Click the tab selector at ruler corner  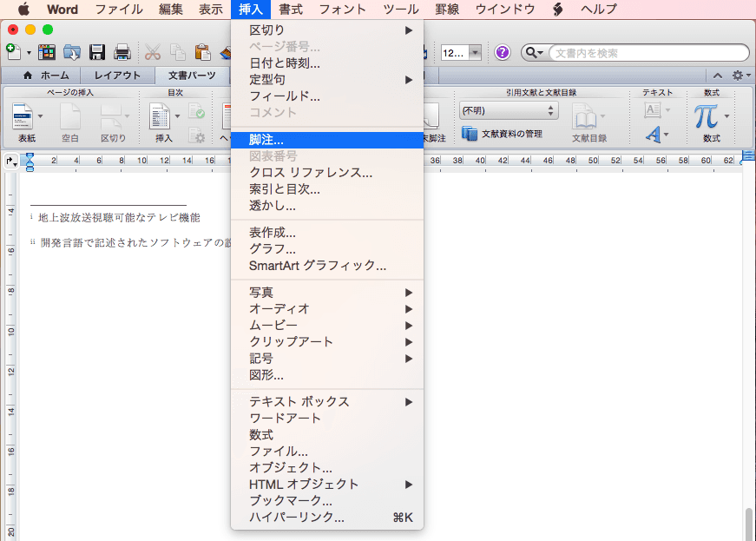click(11, 161)
